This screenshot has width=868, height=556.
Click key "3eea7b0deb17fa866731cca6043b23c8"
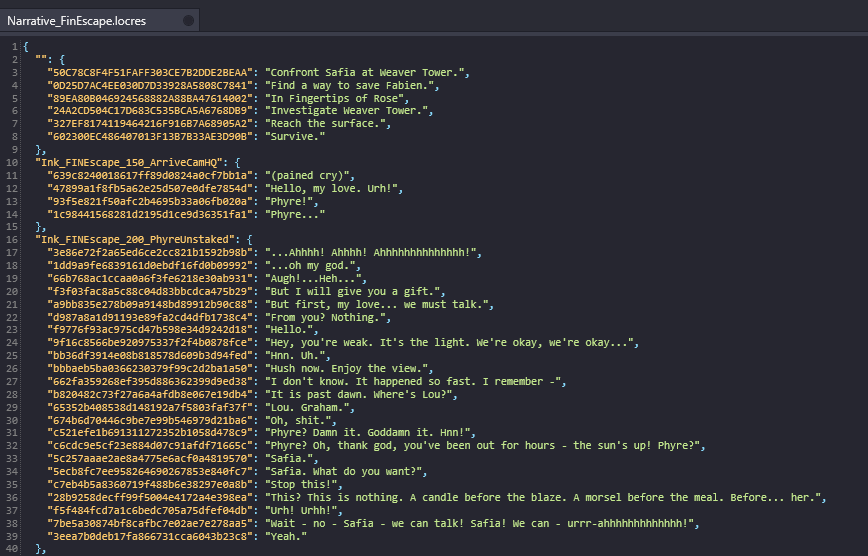pos(150,536)
